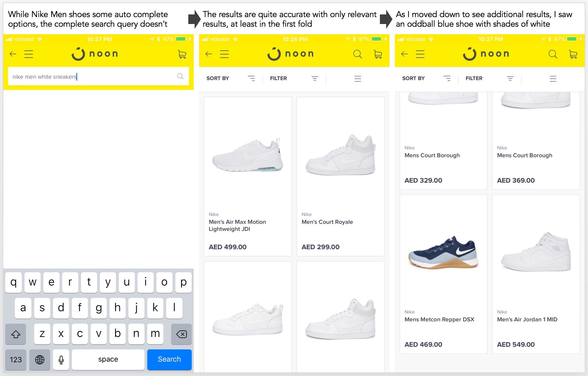Tap the globe language key on the keyboard
This screenshot has height=376, width=588.
(x=40, y=359)
